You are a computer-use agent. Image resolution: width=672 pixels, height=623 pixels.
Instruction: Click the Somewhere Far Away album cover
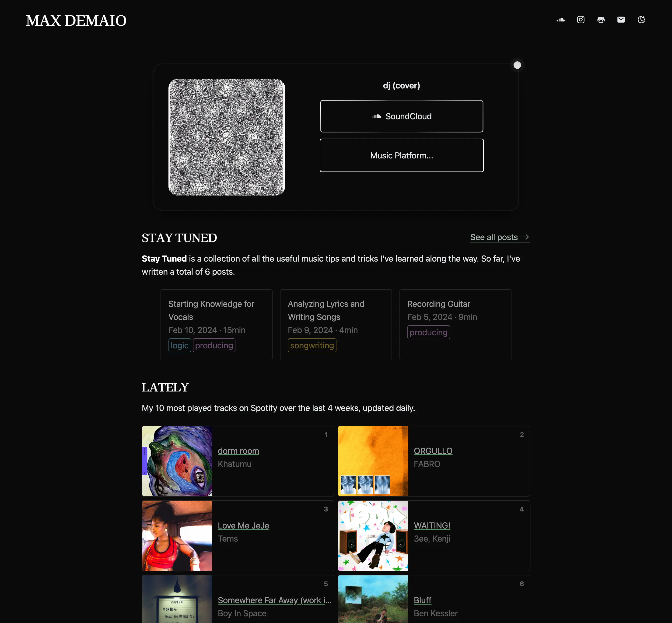[x=177, y=599]
